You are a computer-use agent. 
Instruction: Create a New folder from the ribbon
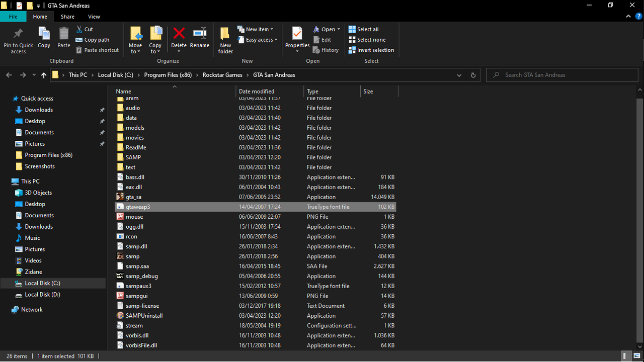coord(225,40)
